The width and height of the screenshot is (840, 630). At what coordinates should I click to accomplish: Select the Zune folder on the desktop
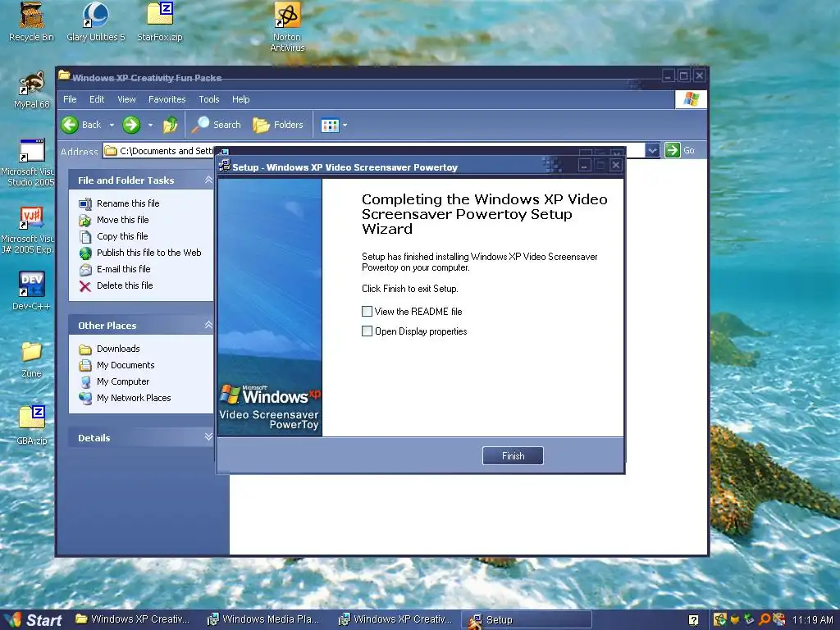pyautogui.click(x=32, y=359)
